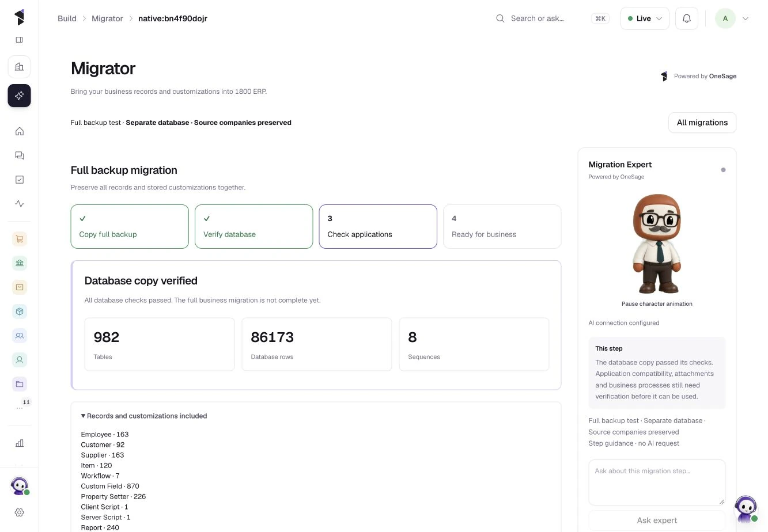This screenshot has width=768, height=532.
Task: Go to Home via sidebar house icon
Action: point(19,131)
